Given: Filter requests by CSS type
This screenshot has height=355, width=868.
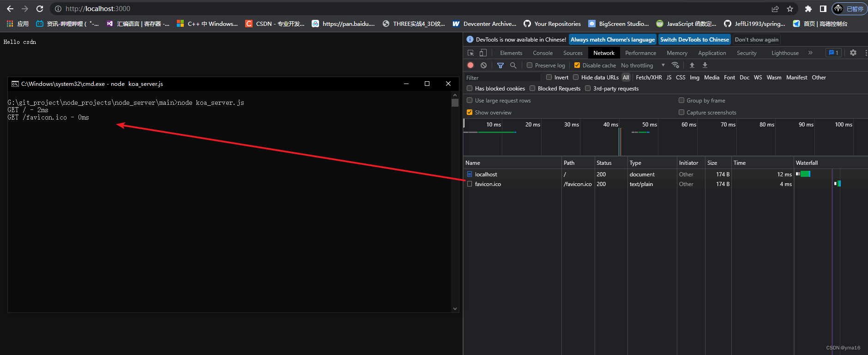Looking at the screenshot, I should tap(681, 77).
